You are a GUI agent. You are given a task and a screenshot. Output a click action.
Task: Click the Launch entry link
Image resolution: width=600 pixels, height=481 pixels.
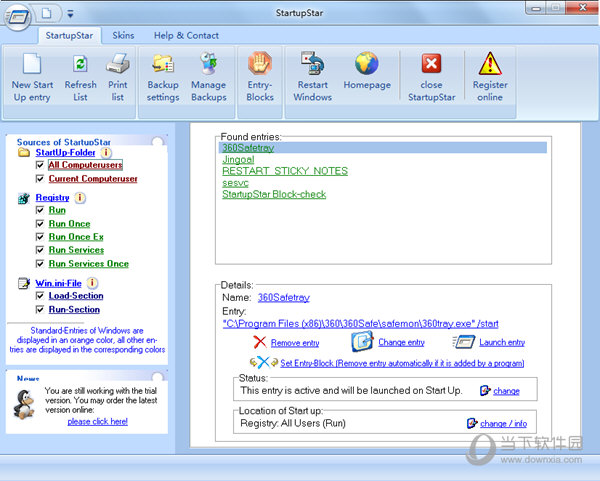pyautogui.click(x=502, y=342)
